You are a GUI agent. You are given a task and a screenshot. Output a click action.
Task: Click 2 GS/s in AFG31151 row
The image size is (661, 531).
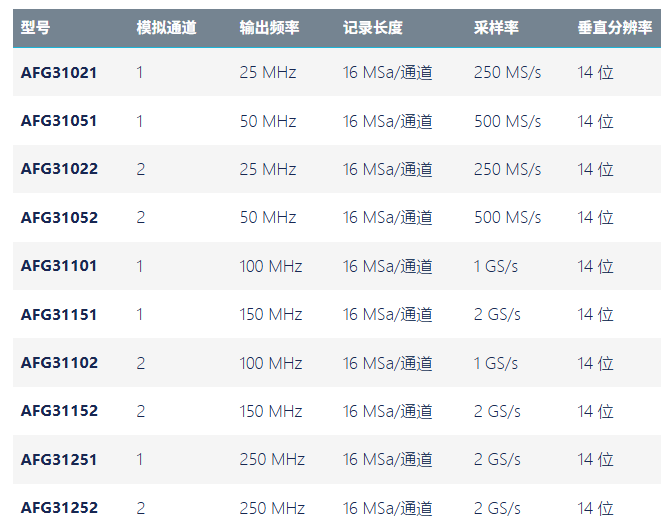pos(497,314)
